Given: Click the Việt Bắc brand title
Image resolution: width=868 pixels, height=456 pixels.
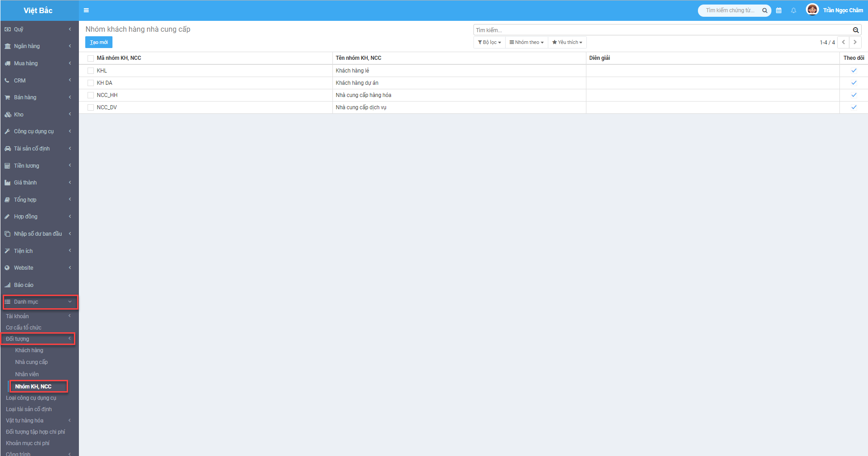Looking at the screenshot, I should pos(38,10).
